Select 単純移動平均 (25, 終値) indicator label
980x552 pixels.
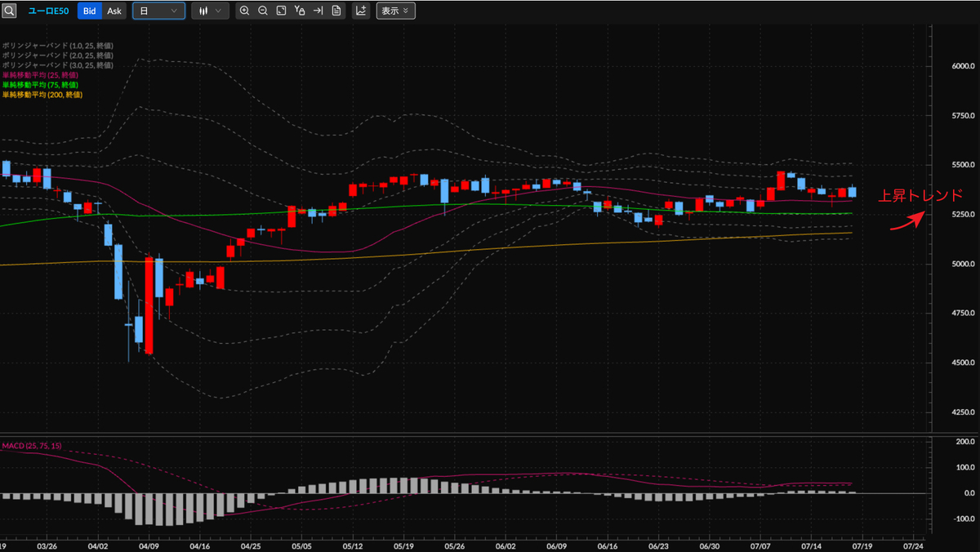pos(42,75)
